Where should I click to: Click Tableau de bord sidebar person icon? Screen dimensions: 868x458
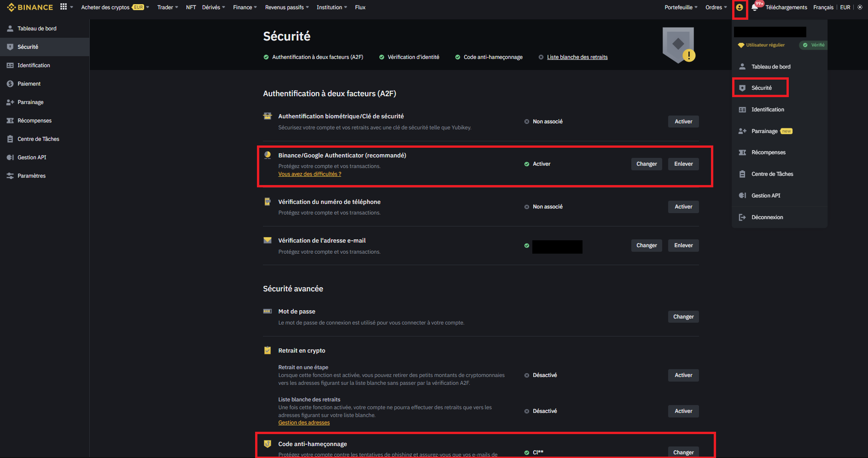(x=10, y=29)
